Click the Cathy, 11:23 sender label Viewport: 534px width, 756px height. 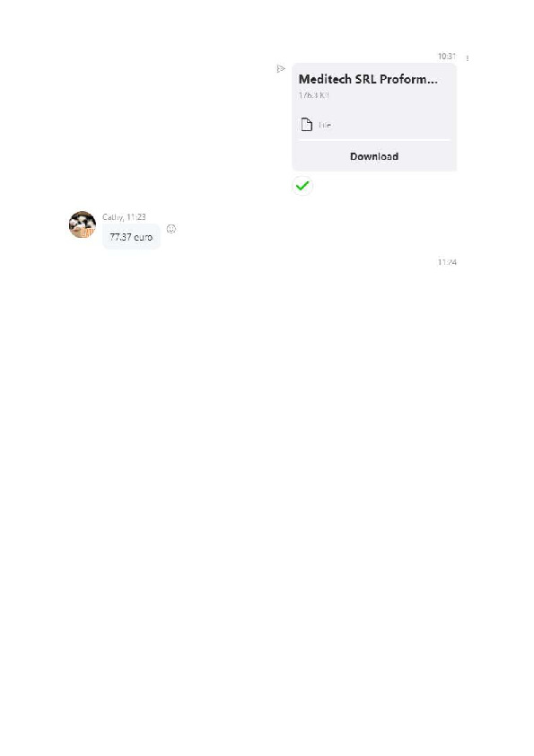tap(124, 217)
